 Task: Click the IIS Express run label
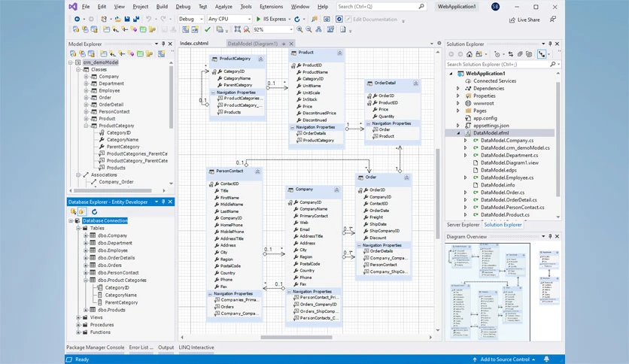click(x=275, y=19)
